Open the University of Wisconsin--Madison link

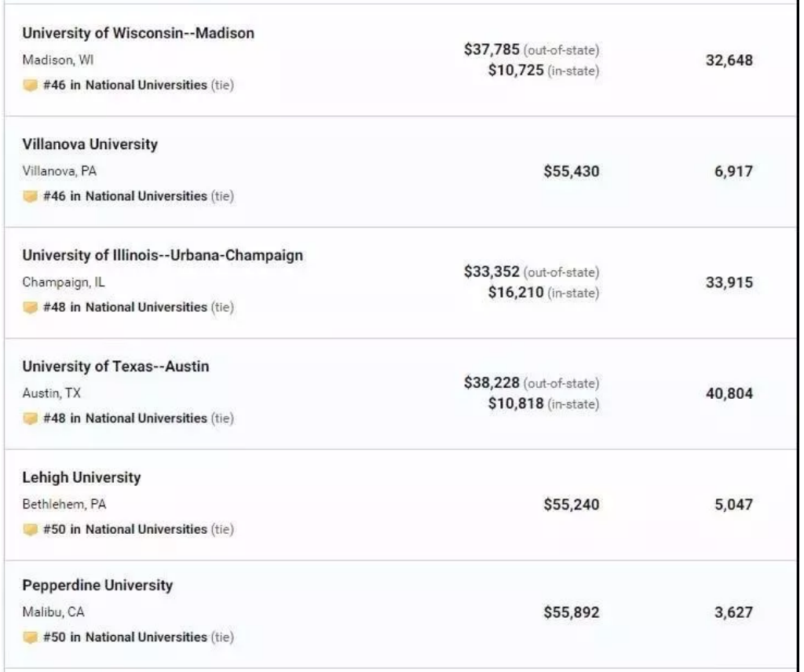coord(138,34)
